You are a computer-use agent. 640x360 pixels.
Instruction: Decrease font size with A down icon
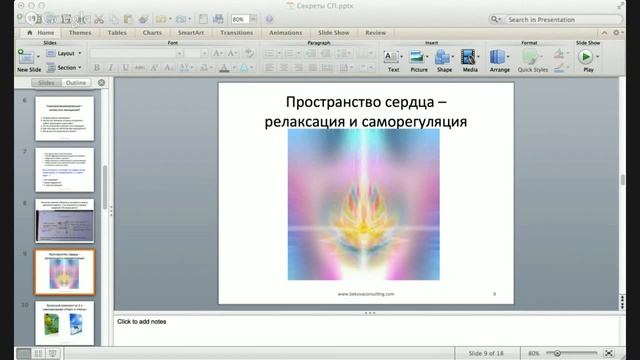(232, 53)
